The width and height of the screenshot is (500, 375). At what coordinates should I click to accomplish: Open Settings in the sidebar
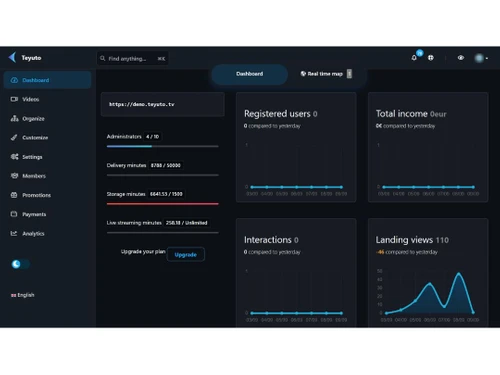pyautogui.click(x=47, y=157)
